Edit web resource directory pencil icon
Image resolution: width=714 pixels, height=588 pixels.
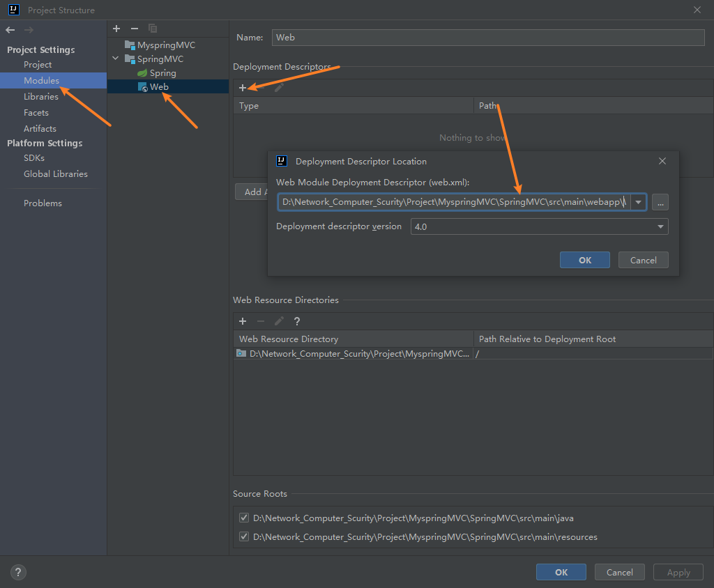pyautogui.click(x=279, y=321)
